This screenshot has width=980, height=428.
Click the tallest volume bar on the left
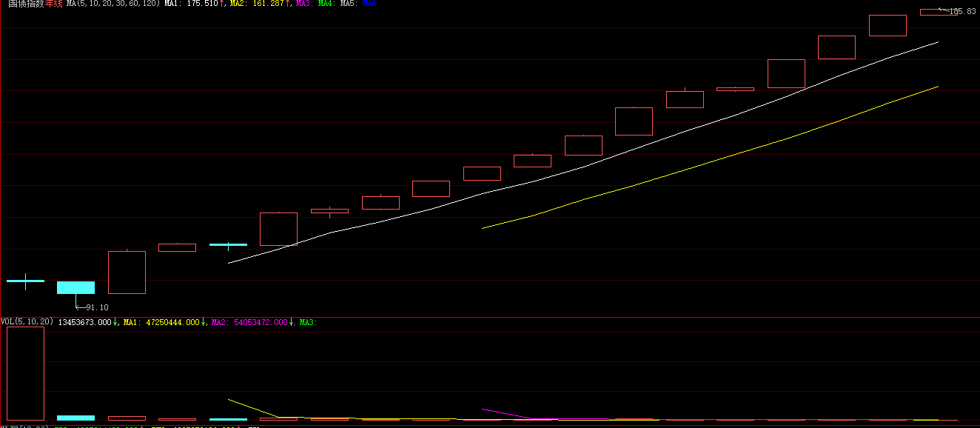click(x=25, y=373)
